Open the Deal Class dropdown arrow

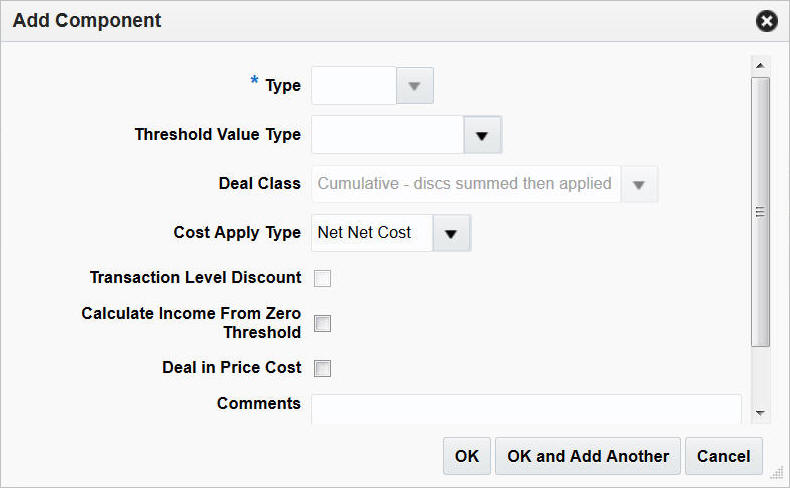tap(640, 184)
